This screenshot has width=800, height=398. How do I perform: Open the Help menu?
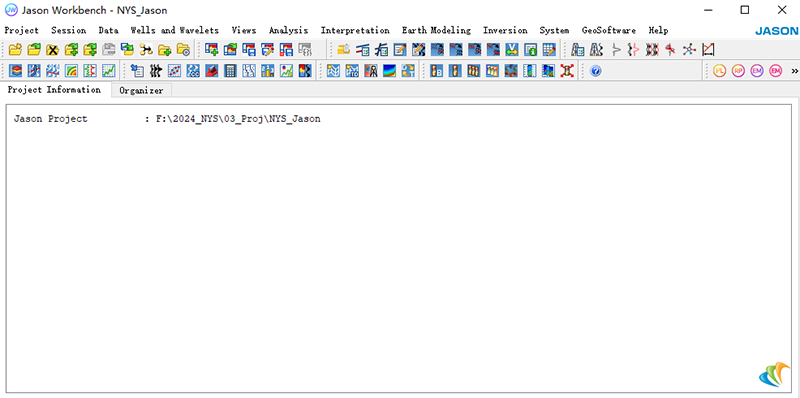point(658,31)
